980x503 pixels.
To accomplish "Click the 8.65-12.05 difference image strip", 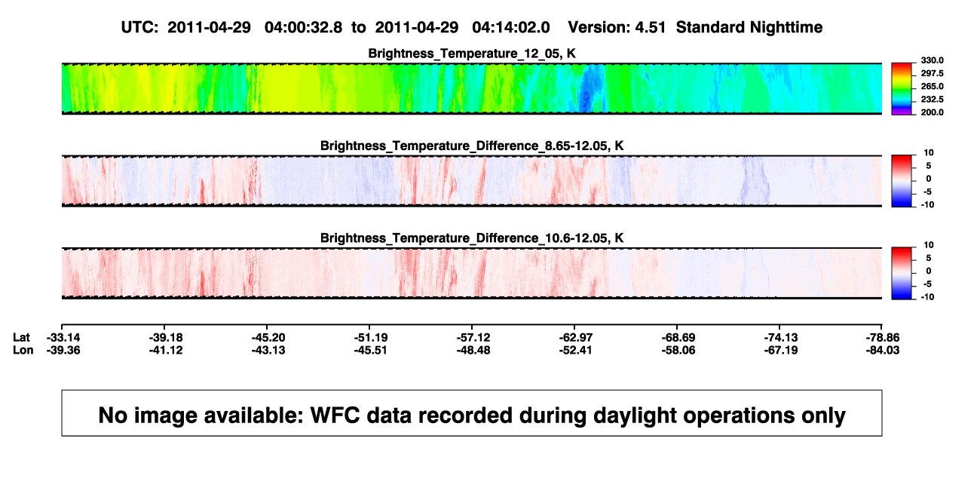I will (x=471, y=181).
